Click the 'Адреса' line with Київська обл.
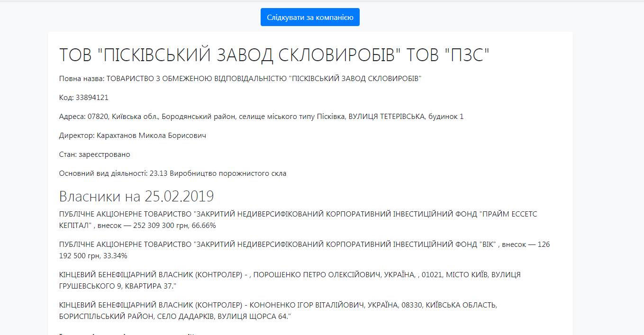The height and width of the screenshot is (335, 644). coord(261,117)
